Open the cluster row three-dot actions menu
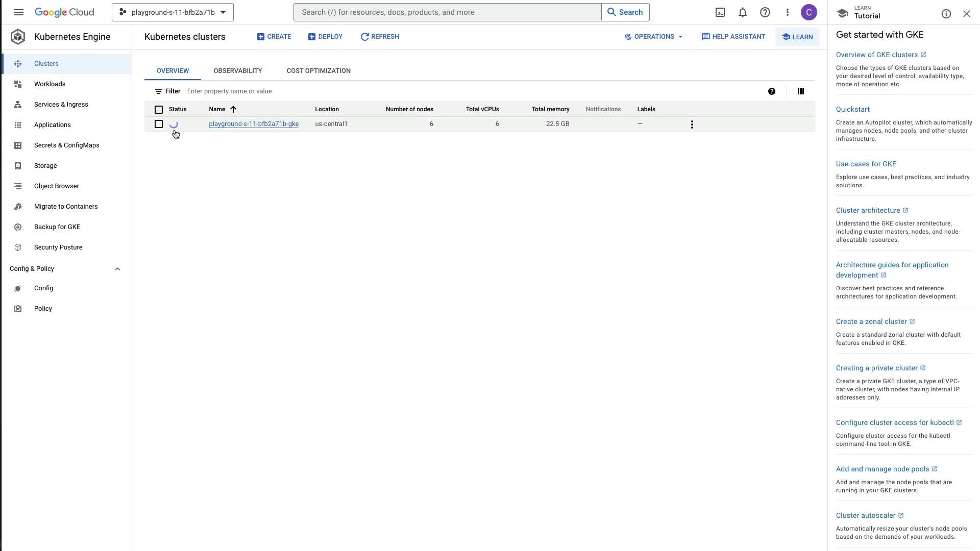 coord(692,124)
